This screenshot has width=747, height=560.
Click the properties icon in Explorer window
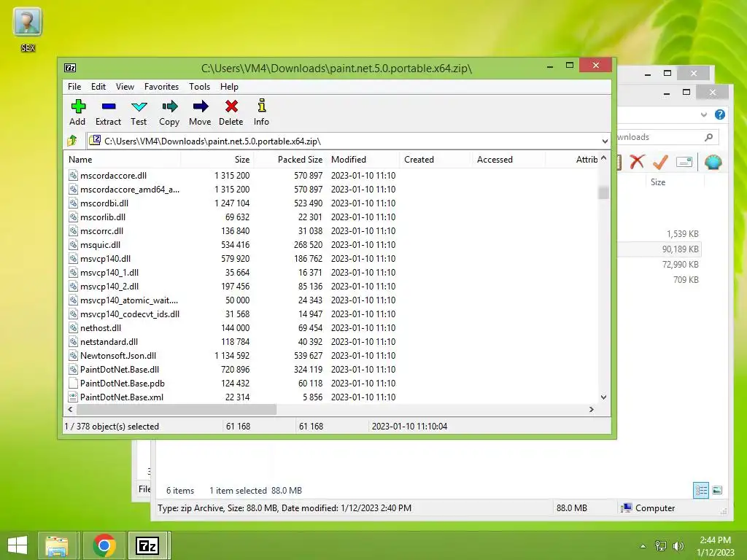point(684,162)
